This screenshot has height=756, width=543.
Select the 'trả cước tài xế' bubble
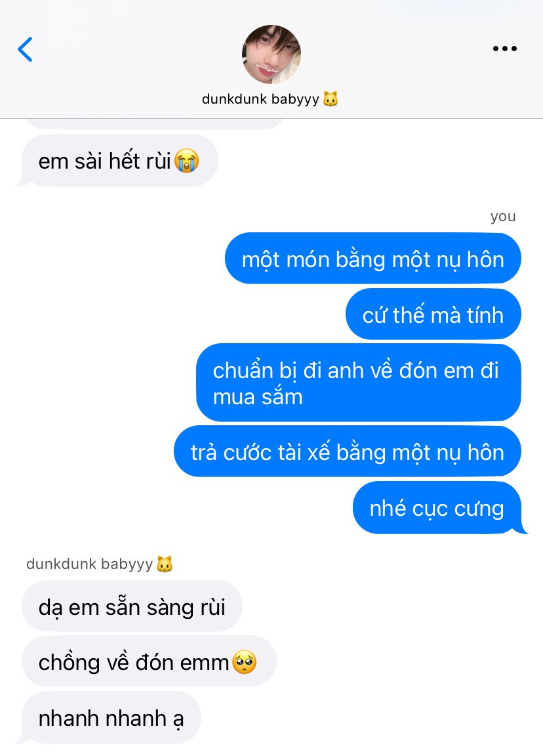click(x=348, y=451)
